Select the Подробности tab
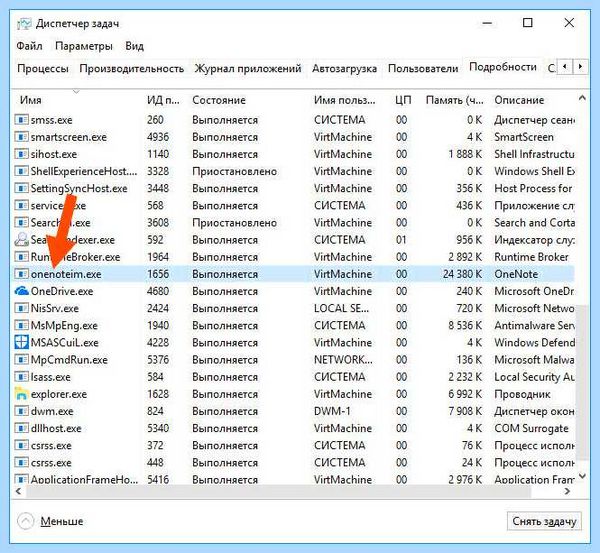 click(503, 67)
